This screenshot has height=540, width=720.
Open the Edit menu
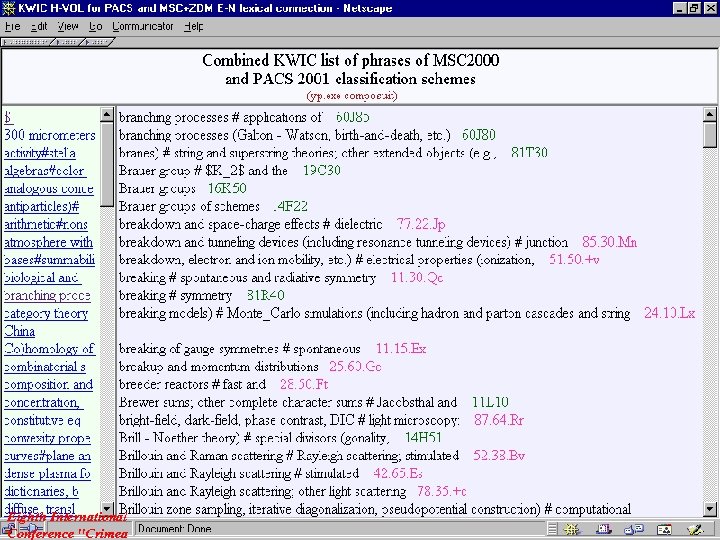point(39,27)
